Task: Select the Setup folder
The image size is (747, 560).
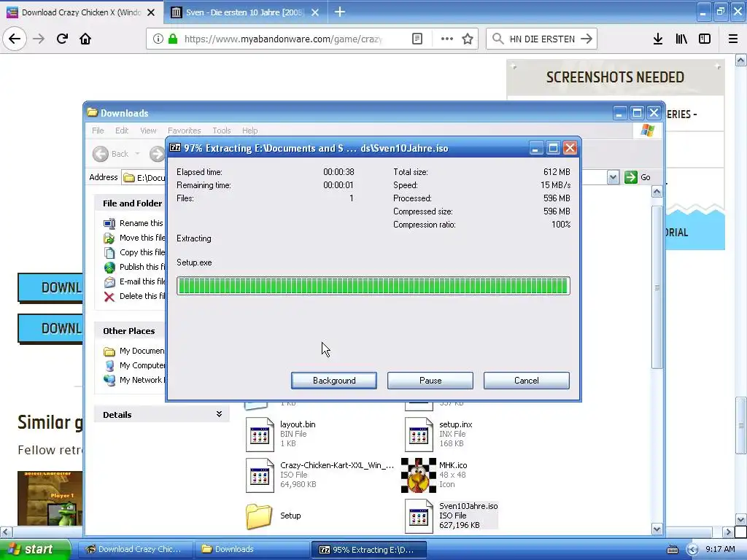Action: (x=274, y=516)
